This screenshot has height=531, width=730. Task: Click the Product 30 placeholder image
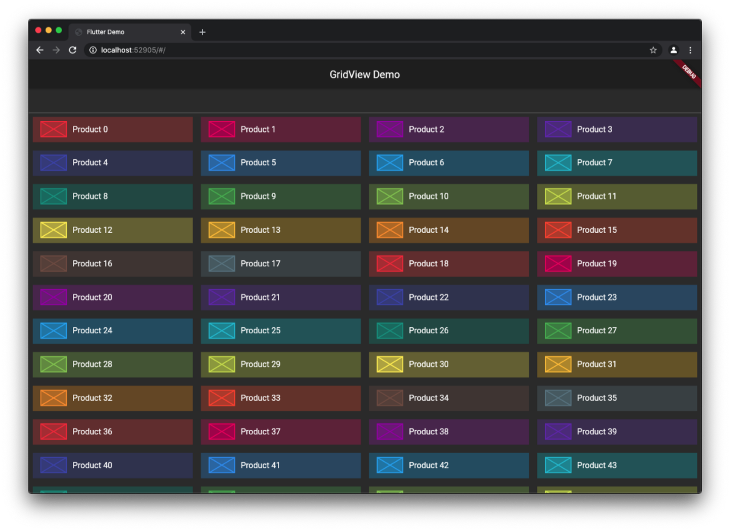tap(390, 364)
